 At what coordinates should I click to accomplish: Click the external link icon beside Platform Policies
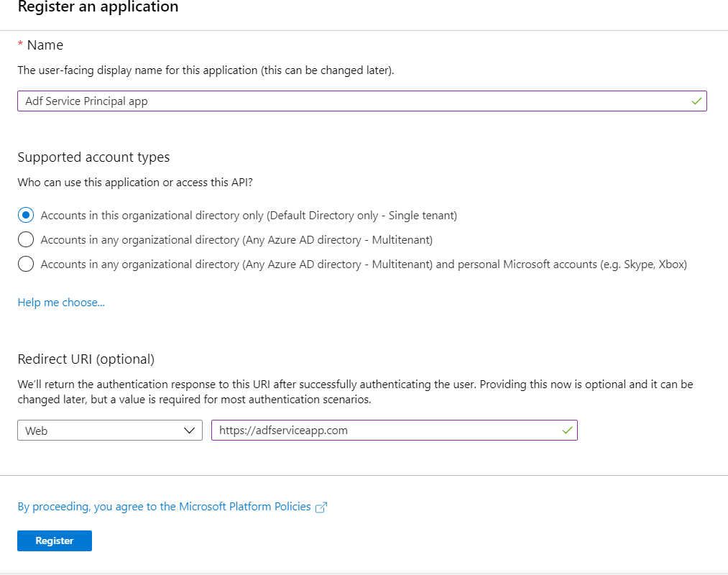coord(321,507)
